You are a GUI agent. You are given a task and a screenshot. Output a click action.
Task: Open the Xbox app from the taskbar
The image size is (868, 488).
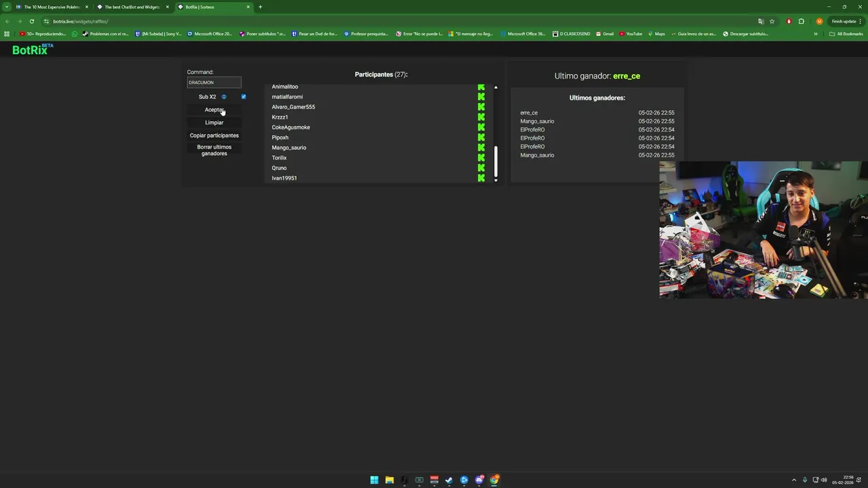click(x=419, y=480)
